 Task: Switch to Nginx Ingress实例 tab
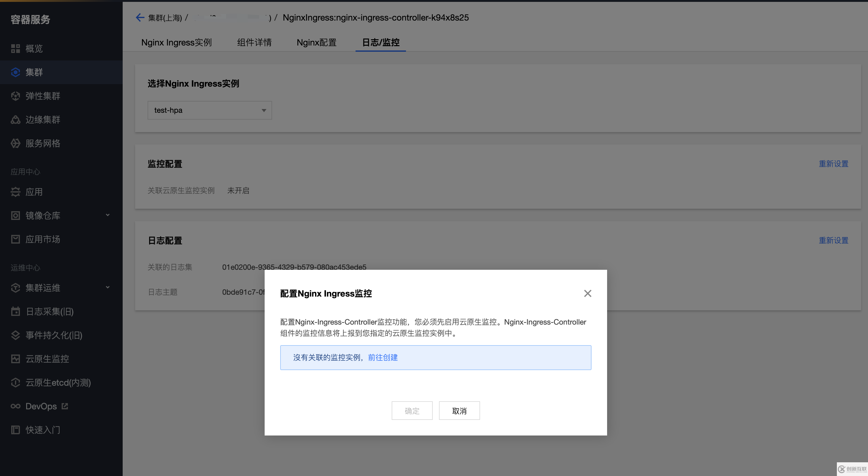click(x=176, y=42)
